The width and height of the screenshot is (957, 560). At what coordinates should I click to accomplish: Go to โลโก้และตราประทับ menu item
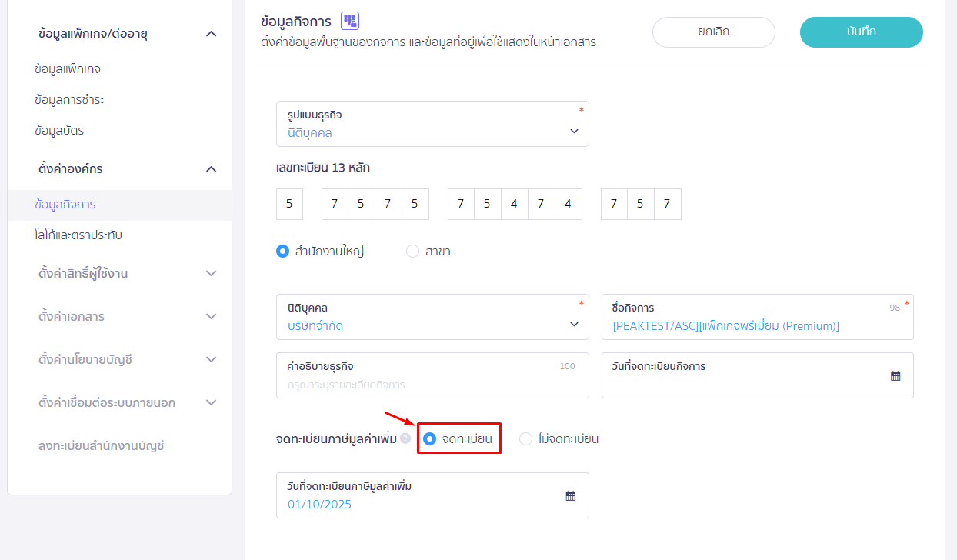[x=78, y=235]
